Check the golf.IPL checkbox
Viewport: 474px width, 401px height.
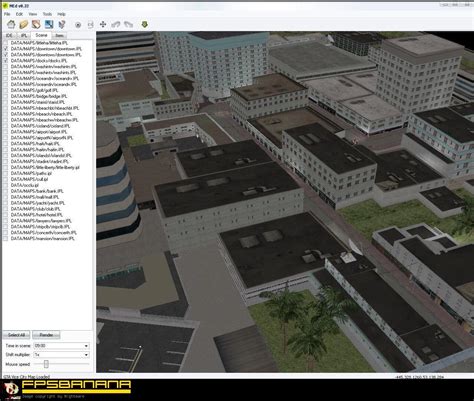(x=6, y=90)
